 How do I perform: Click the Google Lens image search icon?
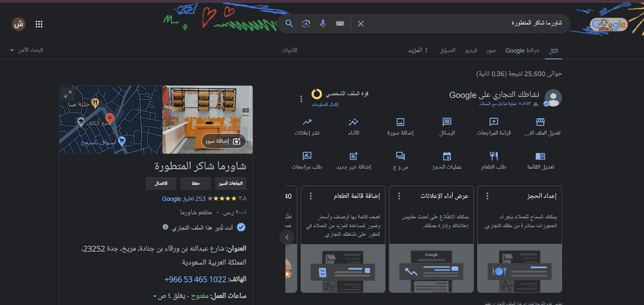click(306, 24)
